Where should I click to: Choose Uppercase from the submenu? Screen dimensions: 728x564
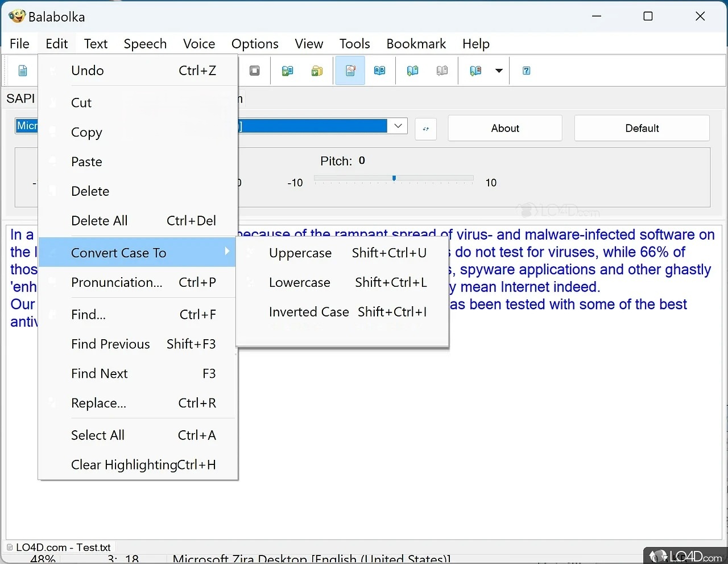[x=300, y=253]
